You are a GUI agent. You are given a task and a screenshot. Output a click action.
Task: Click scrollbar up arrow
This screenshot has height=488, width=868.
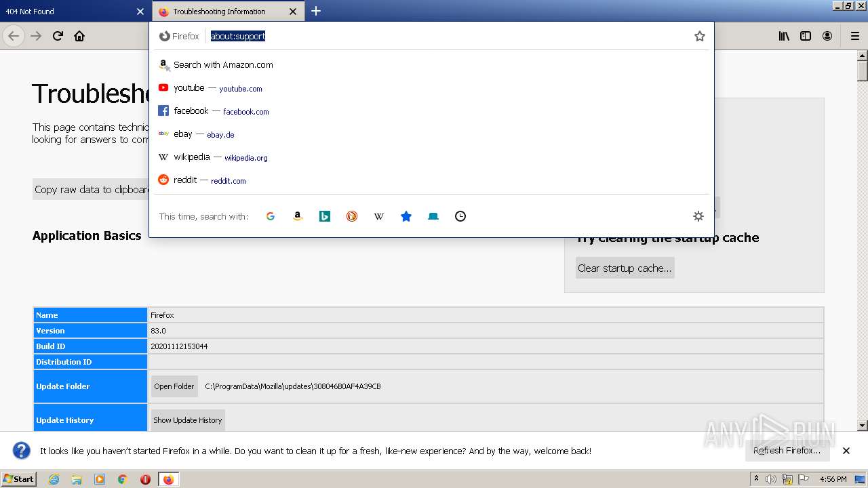click(x=863, y=56)
